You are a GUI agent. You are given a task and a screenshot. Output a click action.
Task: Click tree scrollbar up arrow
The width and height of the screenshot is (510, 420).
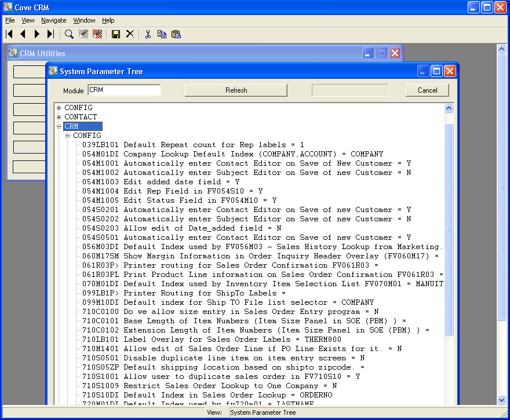(x=449, y=108)
